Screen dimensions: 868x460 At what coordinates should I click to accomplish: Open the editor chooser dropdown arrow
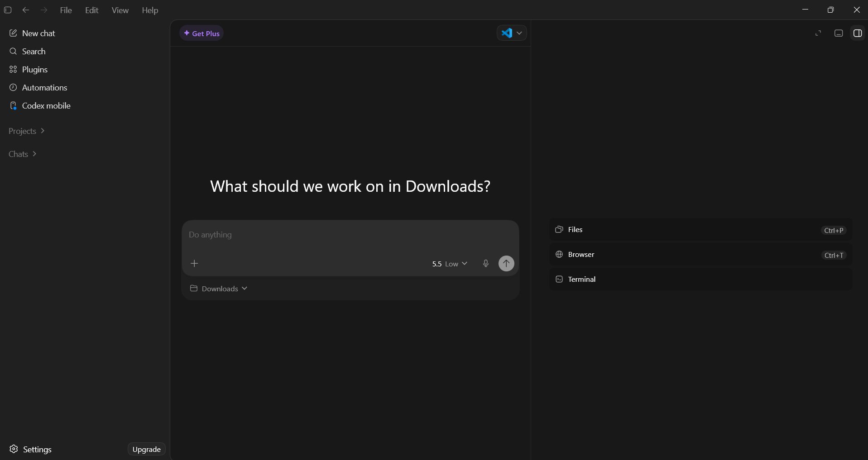tap(519, 33)
